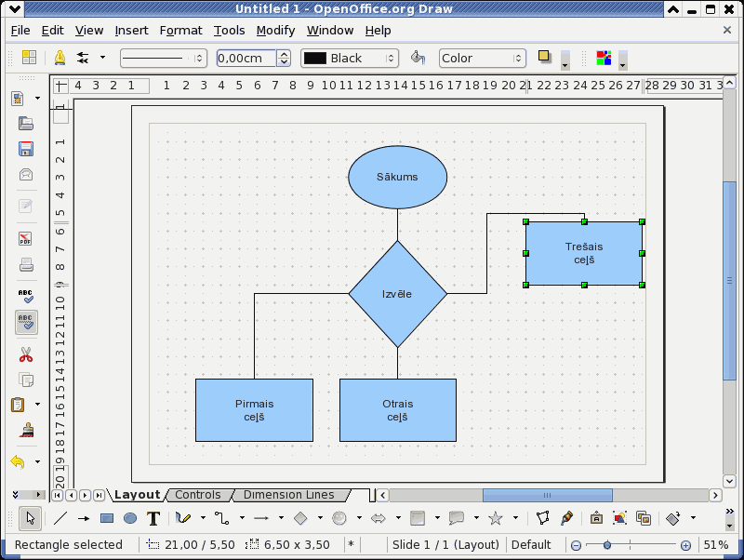Toggle document modified asterisk indicator

[x=352, y=544]
